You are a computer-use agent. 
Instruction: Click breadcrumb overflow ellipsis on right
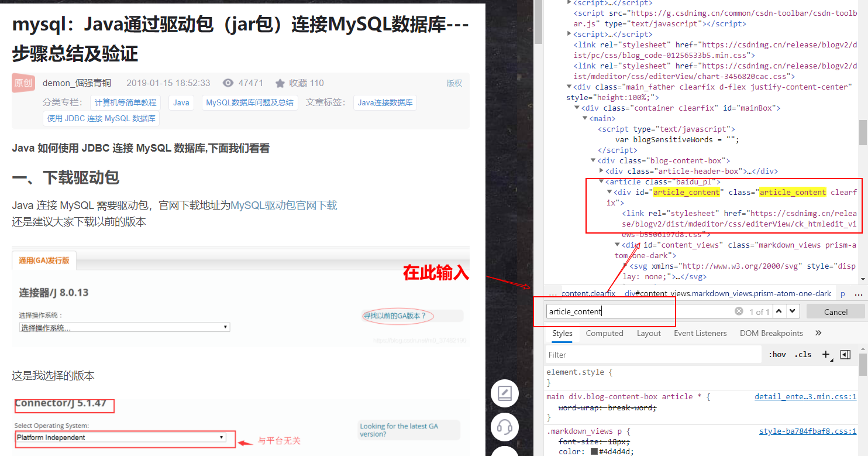[x=859, y=294]
